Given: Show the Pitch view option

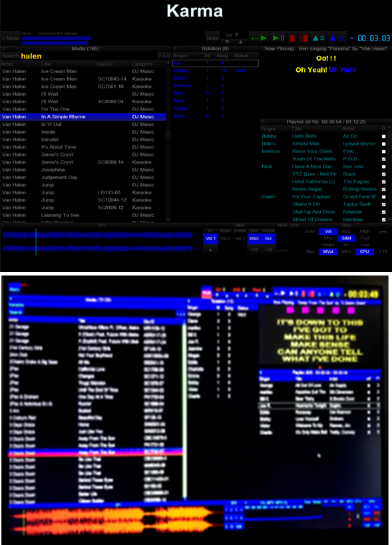Looking at the screenshot, I should [364, 231].
